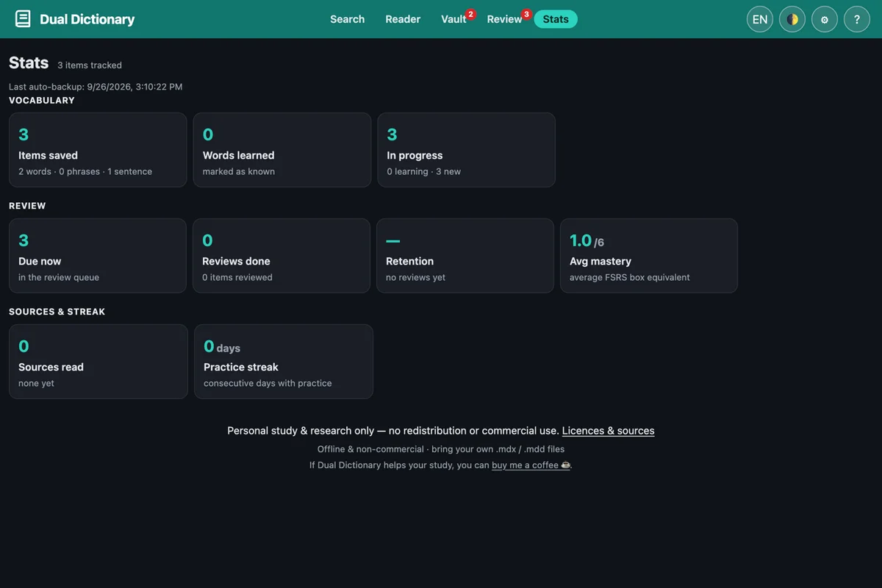Select the In progress card
The width and height of the screenshot is (882, 588).
pyautogui.click(x=466, y=150)
